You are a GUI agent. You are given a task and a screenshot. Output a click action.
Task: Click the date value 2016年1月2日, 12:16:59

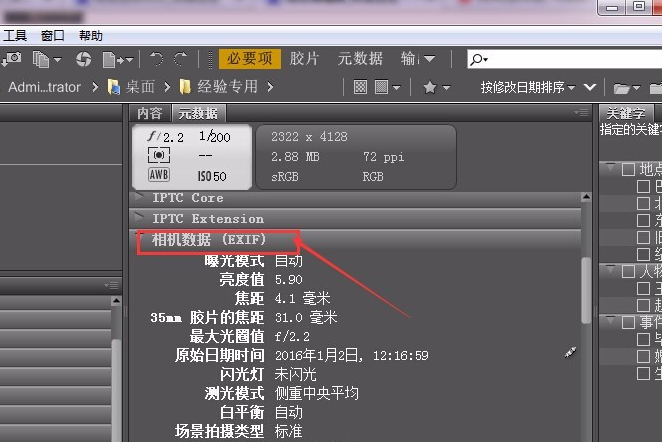click(352, 355)
